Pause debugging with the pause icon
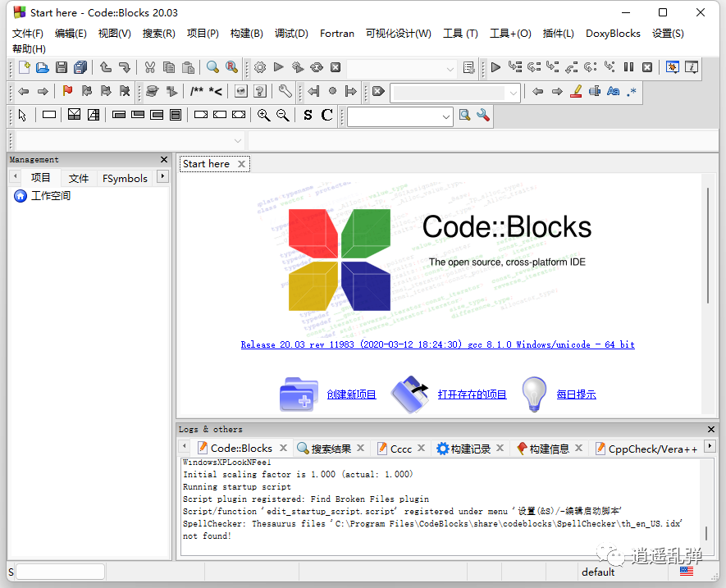The width and height of the screenshot is (726, 588). click(628, 68)
